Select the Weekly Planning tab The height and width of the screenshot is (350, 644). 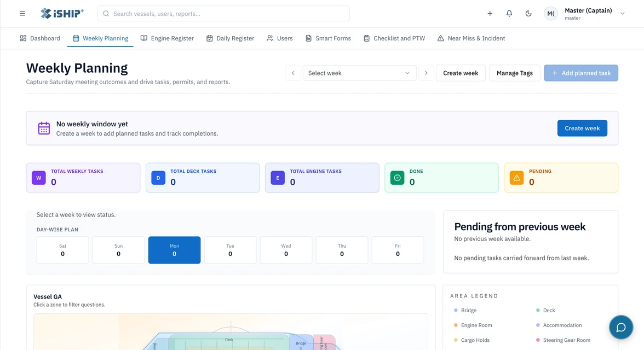pyautogui.click(x=100, y=38)
